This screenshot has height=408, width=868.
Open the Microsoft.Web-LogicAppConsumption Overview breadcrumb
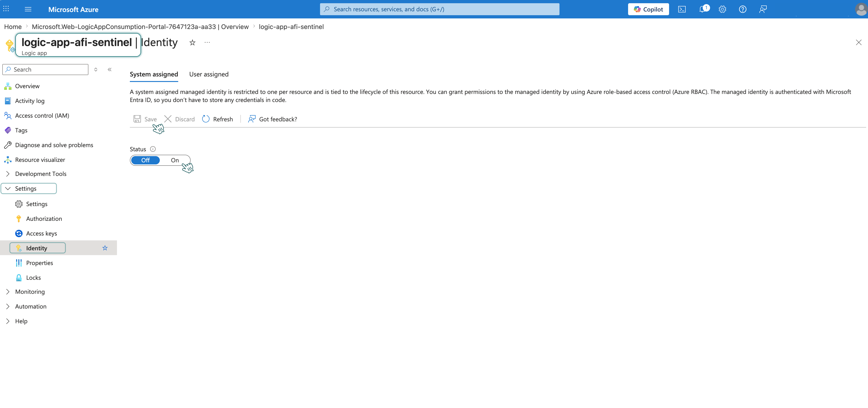pos(140,27)
